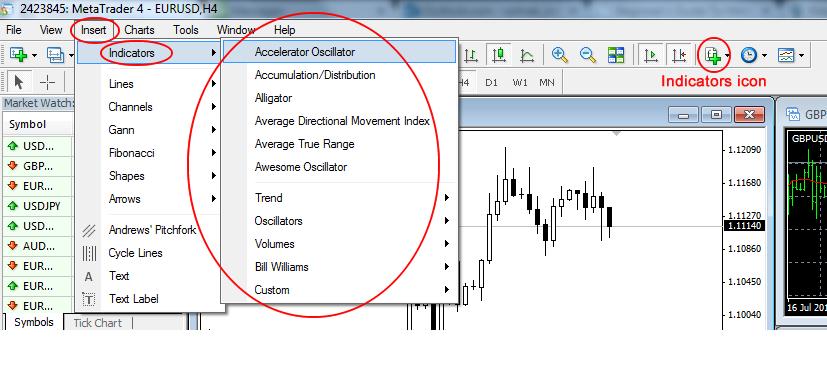Restore the EURUSD chart window
827x384 pixels.
716,114
